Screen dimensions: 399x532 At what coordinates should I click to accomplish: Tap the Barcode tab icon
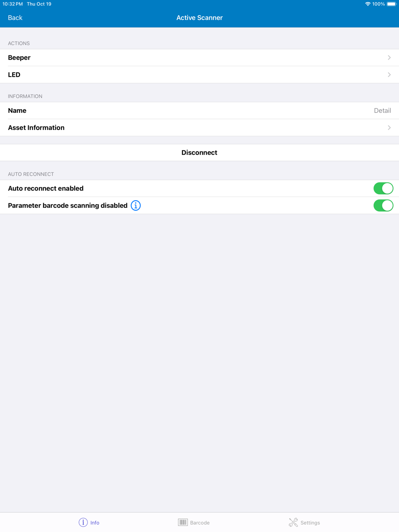click(x=183, y=522)
